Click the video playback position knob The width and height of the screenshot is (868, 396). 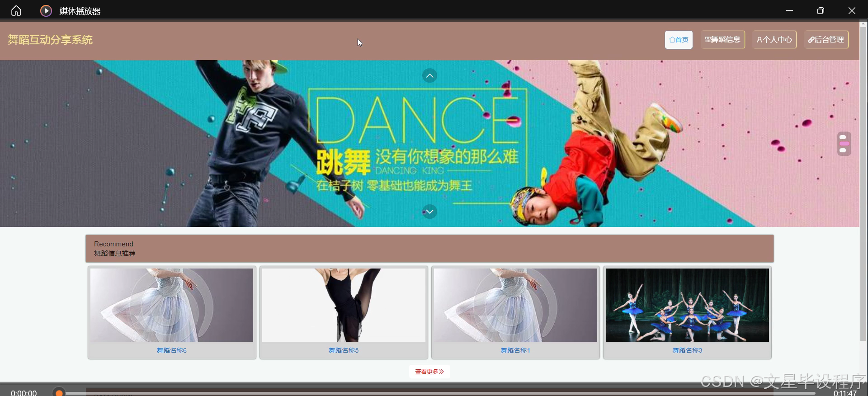coord(59,393)
